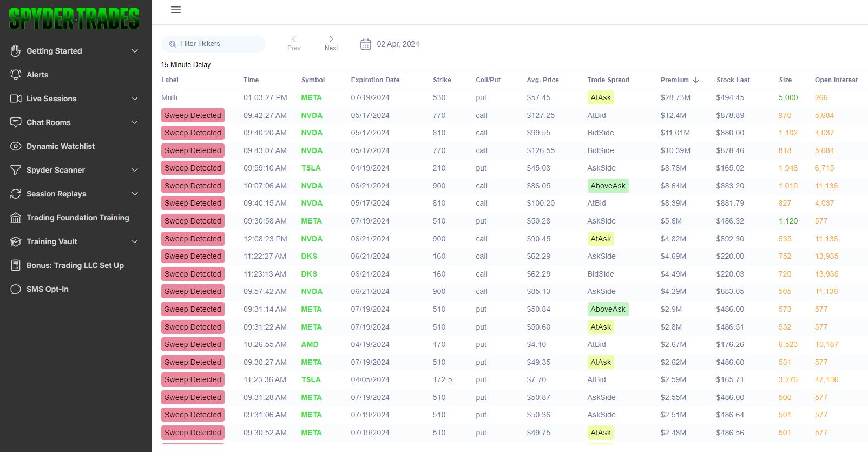Viewport: 868px width, 452px height.
Task: Click the $892.30 stock last value
Action: pyautogui.click(x=730, y=239)
